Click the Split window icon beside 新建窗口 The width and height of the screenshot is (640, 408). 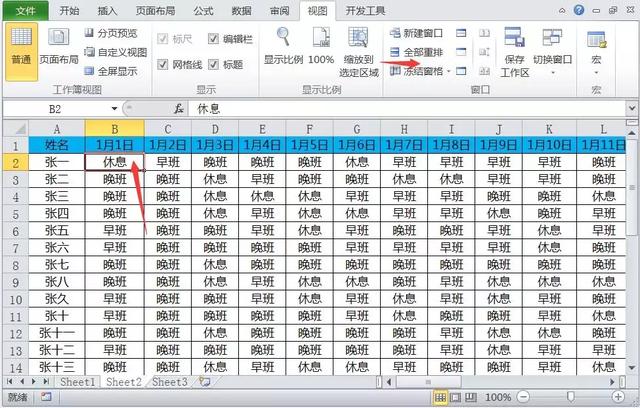(x=461, y=33)
